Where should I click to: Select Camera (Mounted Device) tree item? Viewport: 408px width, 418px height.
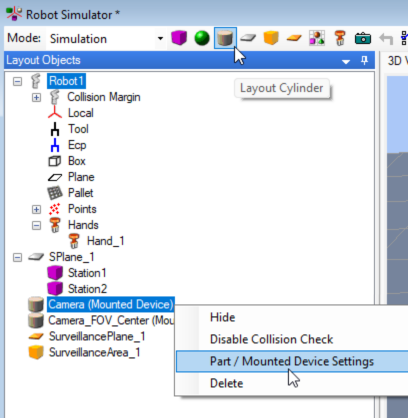coord(111,305)
